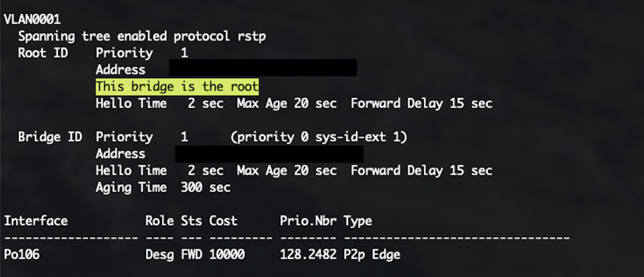Click the VLAN0001 heading text
The width and height of the screenshot is (644, 277).
point(32,19)
